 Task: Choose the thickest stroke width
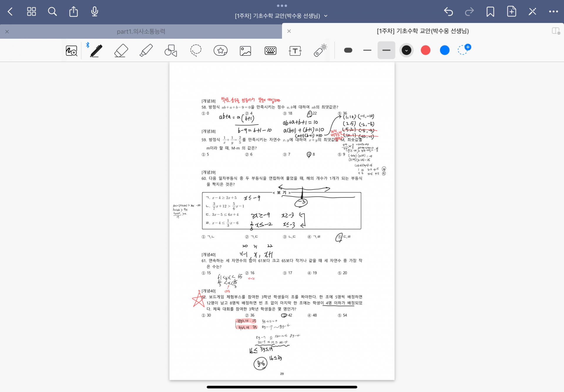[348, 50]
